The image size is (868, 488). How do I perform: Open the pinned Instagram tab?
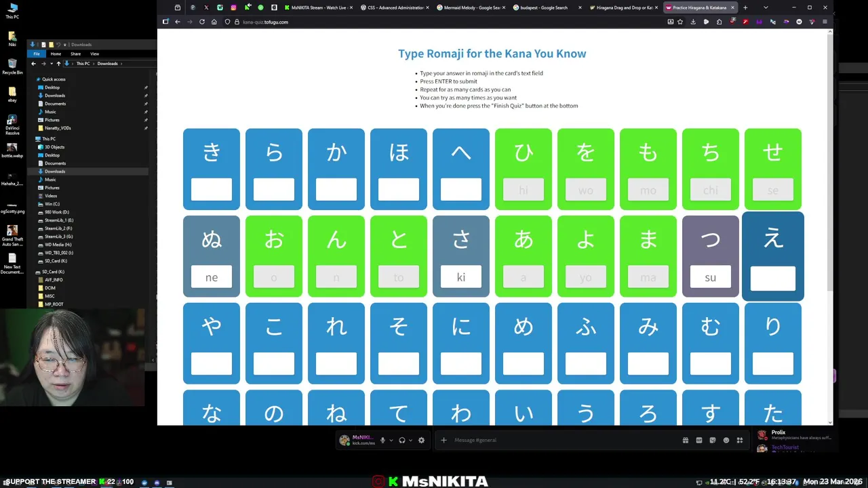coord(233,7)
